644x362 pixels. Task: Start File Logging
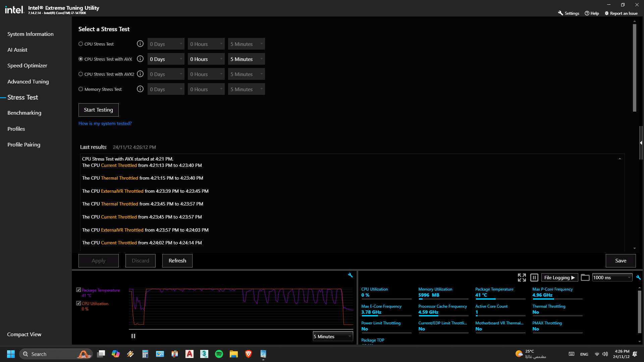[x=559, y=278]
